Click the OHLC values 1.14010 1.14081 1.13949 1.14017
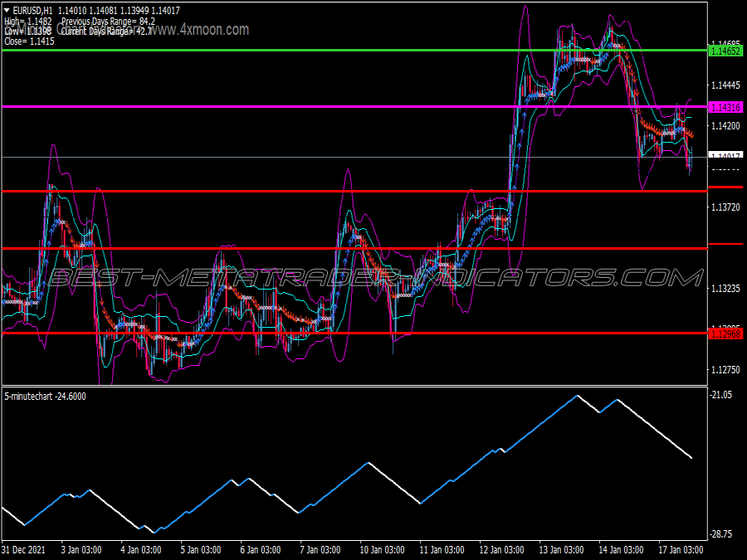The height and width of the screenshot is (560, 747). tap(119, 10)
